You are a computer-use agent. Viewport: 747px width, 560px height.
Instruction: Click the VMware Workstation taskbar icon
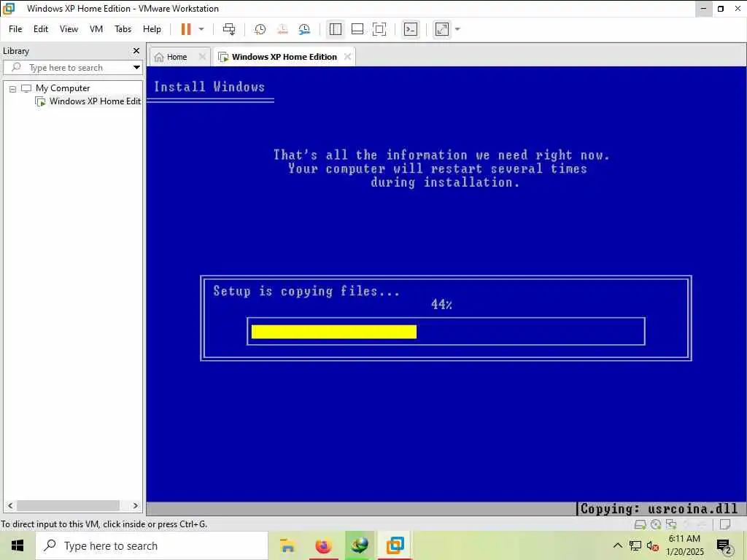[395, 545]
